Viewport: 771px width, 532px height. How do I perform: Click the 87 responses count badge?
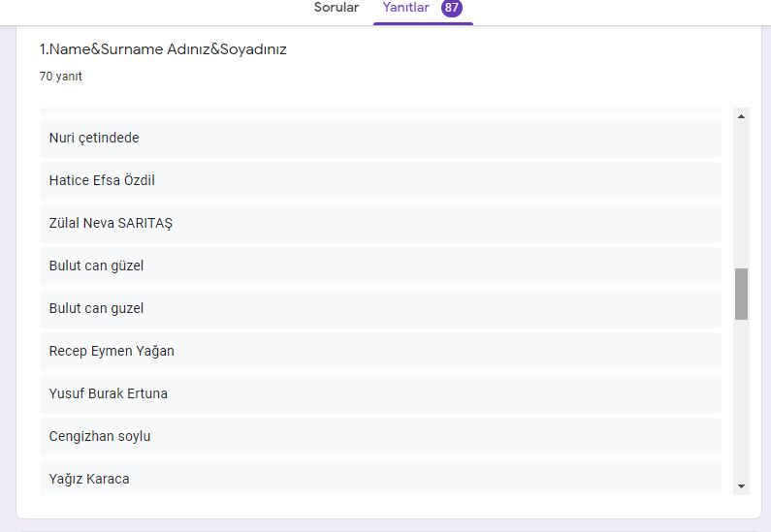tap(452, 8)
